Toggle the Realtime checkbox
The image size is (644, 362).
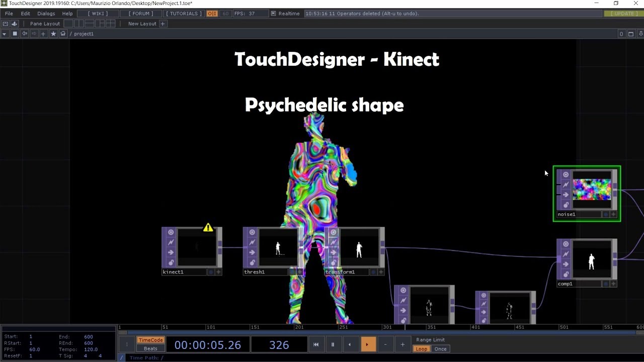coord(273,14)
